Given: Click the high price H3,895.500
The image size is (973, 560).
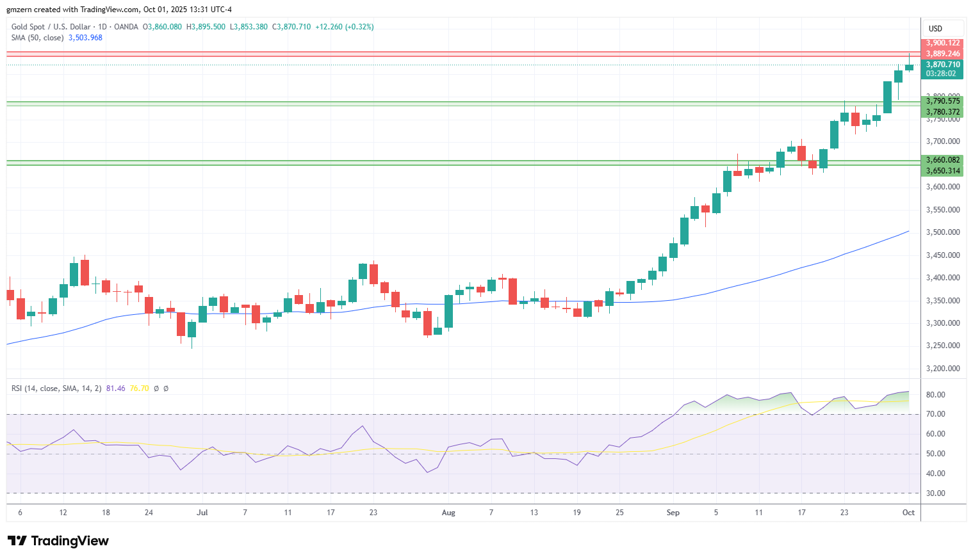Looking at the screenshot, I should (206, 27).
